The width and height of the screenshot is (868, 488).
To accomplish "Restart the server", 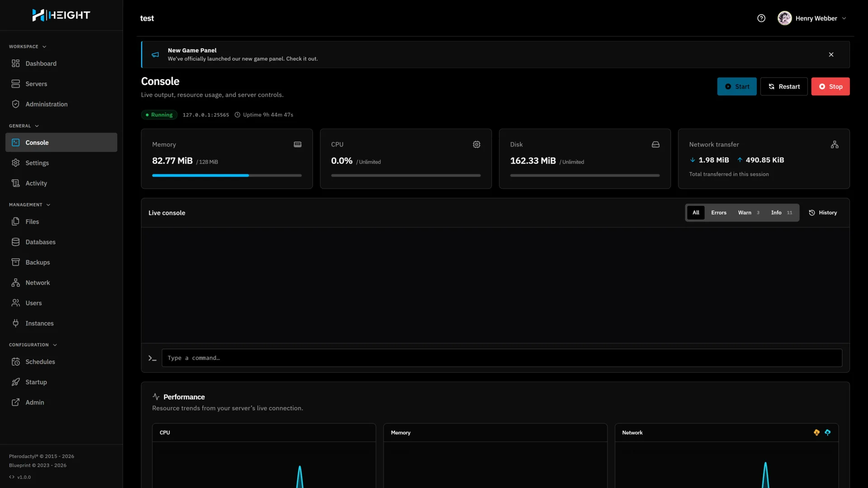I will pos(784,87).
